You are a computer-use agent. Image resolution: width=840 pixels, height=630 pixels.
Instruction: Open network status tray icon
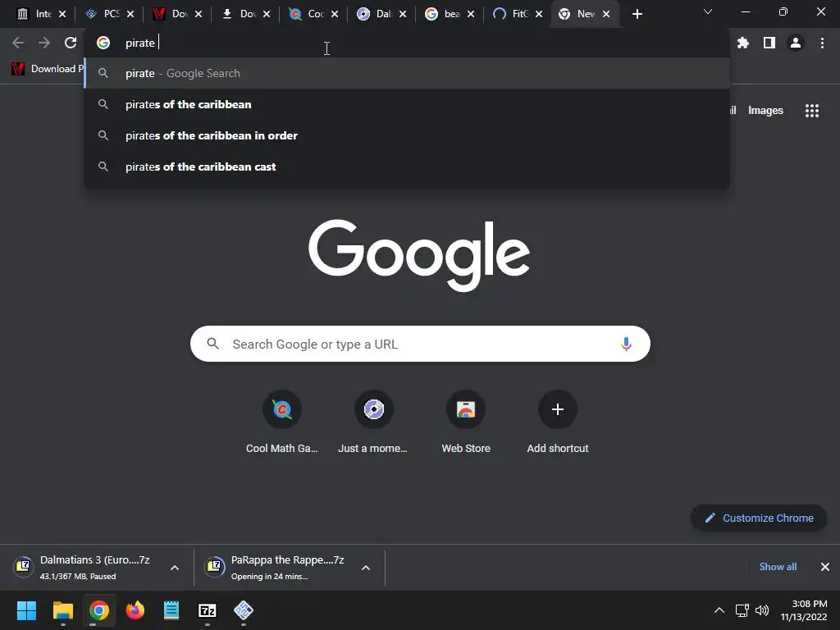pyautogui.click(x=742, y=610)
